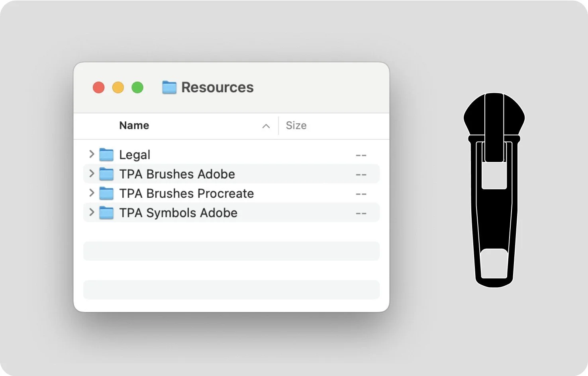Click the Resources window title text
The image size is (588, 376).
click(218, 88)
